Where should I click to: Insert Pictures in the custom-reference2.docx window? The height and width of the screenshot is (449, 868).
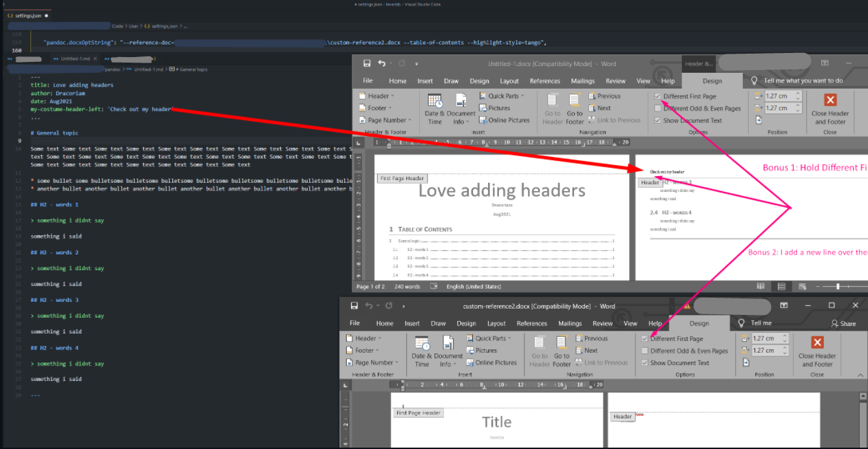[x=481, y=350]
